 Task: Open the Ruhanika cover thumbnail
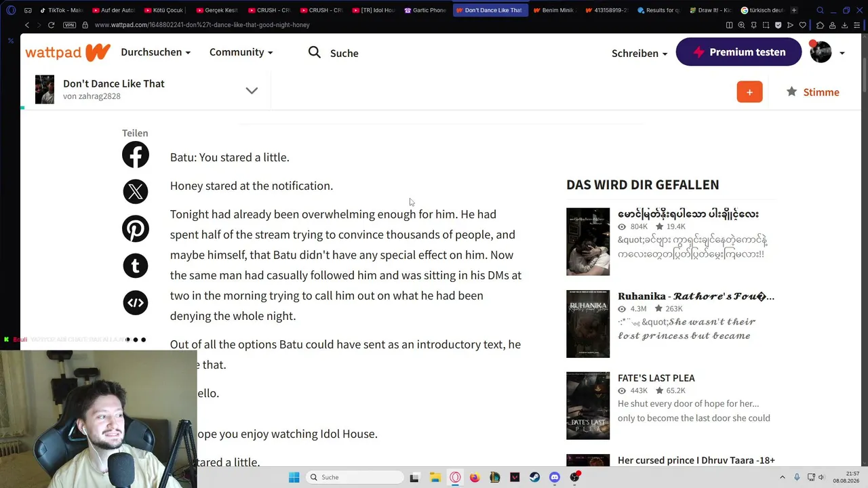pos(588,324)
